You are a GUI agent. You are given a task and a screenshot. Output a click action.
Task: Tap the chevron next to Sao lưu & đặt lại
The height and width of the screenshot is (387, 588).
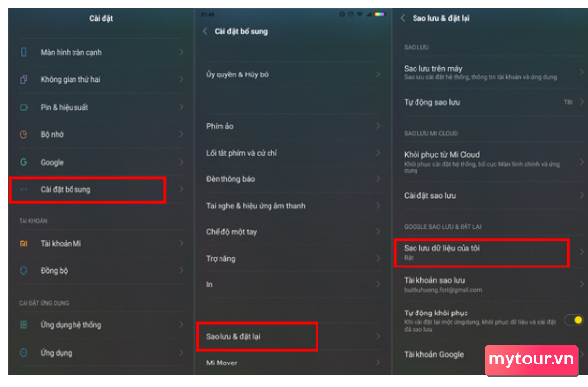[x=378, y=336]
